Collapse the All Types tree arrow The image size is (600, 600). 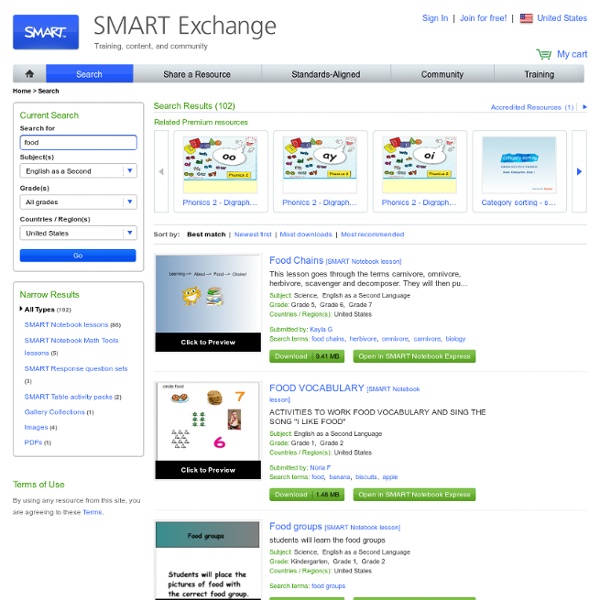coord(21,309)
